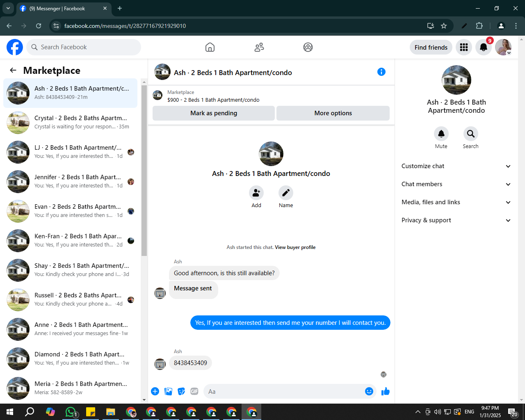525x420 pixels.
Task: Click the Search Facebook field
Action: click(84, 47)
